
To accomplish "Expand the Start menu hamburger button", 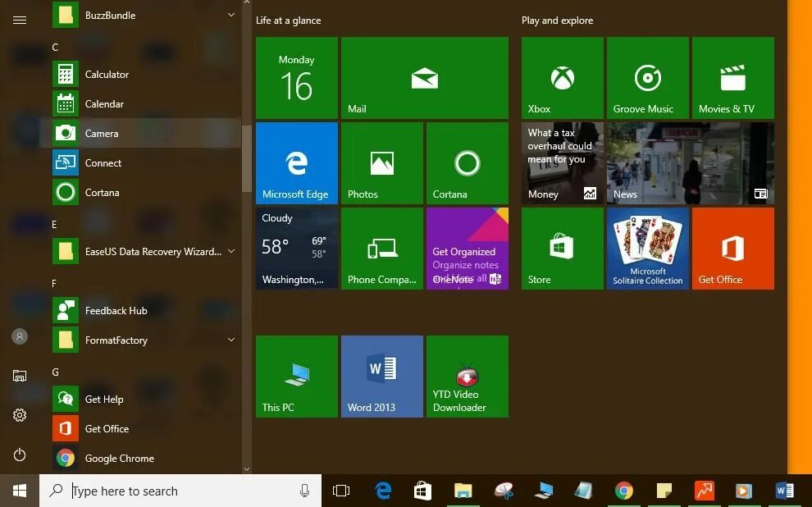I will [20, 20].
